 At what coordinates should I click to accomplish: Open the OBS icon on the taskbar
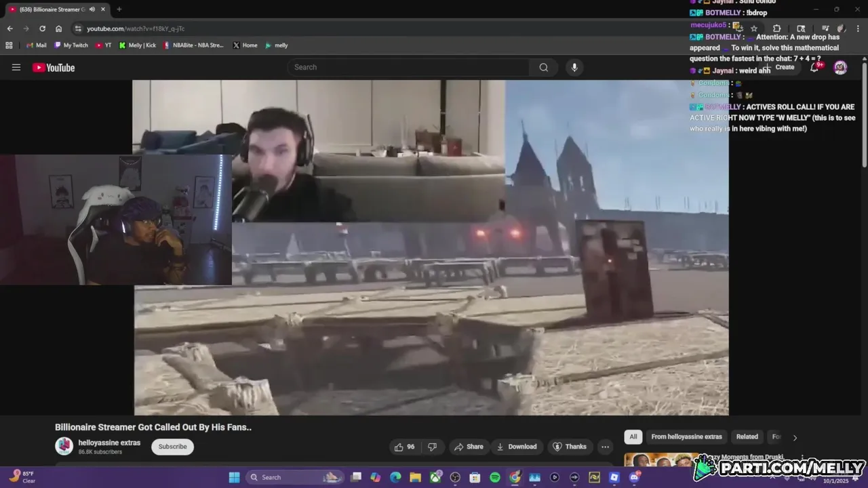click(455, 477)
